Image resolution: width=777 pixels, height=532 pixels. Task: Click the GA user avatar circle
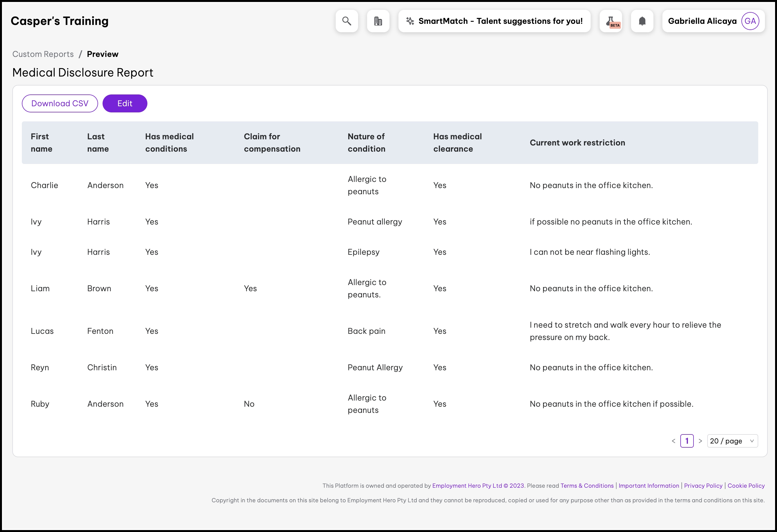[750, 21]
